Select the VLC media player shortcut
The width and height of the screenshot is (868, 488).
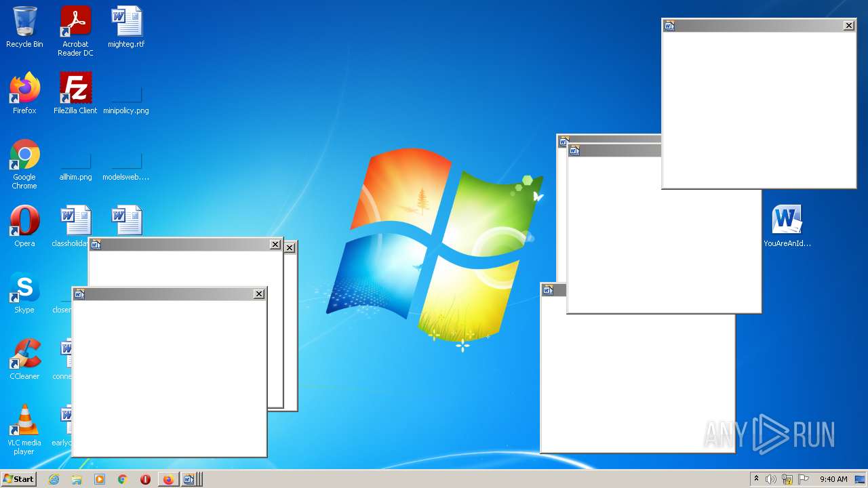[x=24, y=430]
